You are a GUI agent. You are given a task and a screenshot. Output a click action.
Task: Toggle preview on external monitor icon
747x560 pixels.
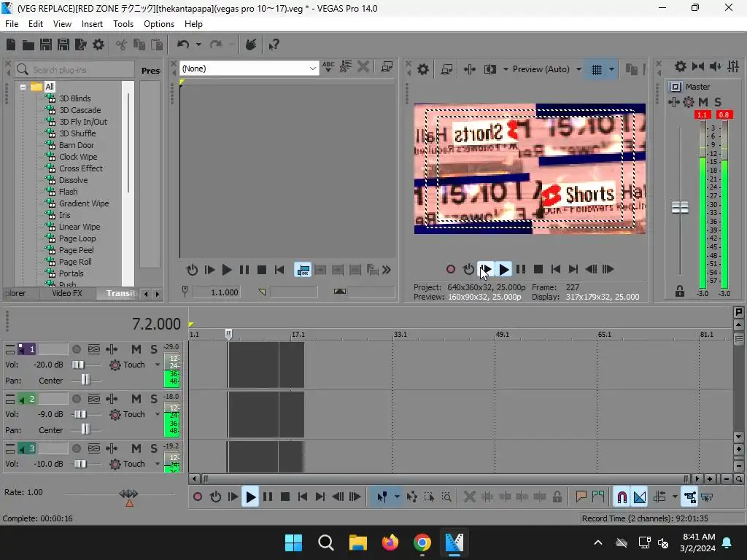coord(446,69)
